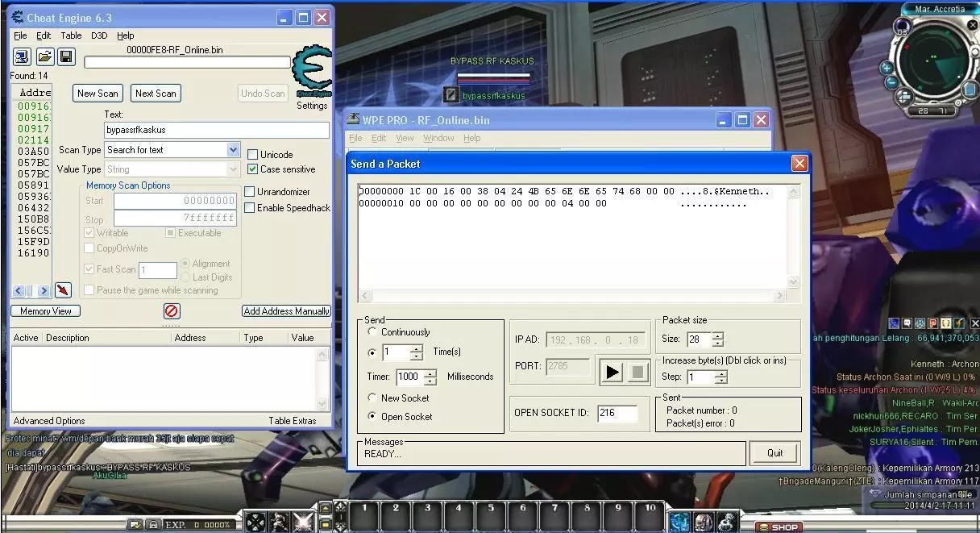Select hotbar slot 1 in the game
The width and height of the screenshot is (980, 533).
[x=363, y=514]
